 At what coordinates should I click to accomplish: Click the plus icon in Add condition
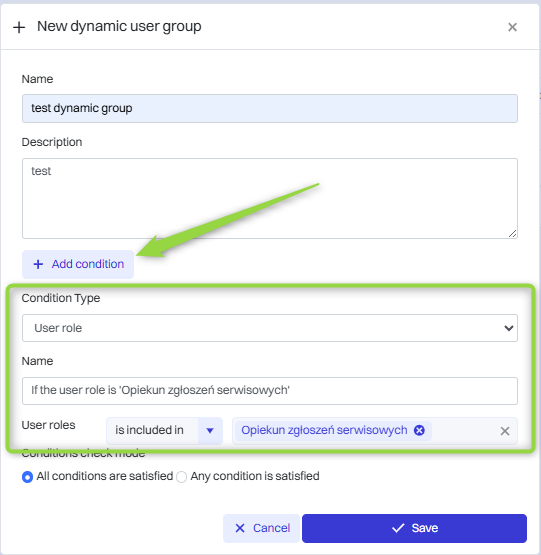(x=38, y=264)
